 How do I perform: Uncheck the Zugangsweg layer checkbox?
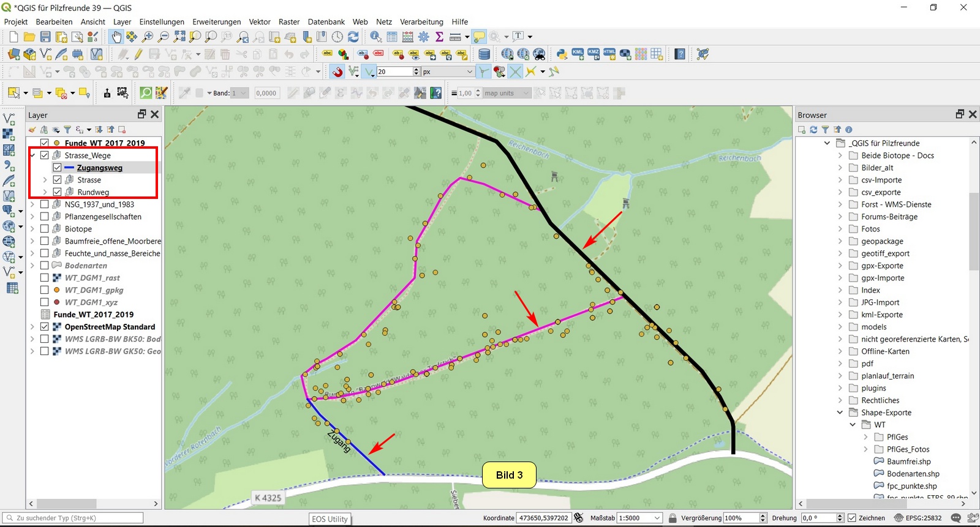point(57,168)
